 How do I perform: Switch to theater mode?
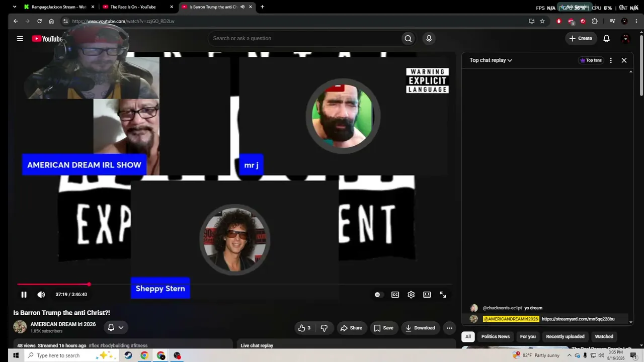[x=427, y=295]
